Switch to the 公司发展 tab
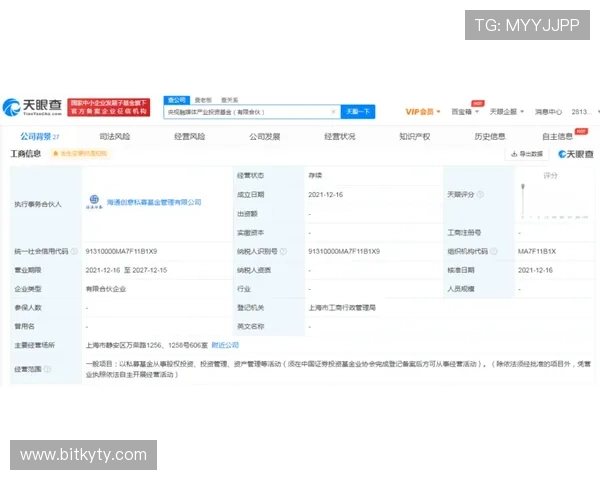 click(264, 137)
